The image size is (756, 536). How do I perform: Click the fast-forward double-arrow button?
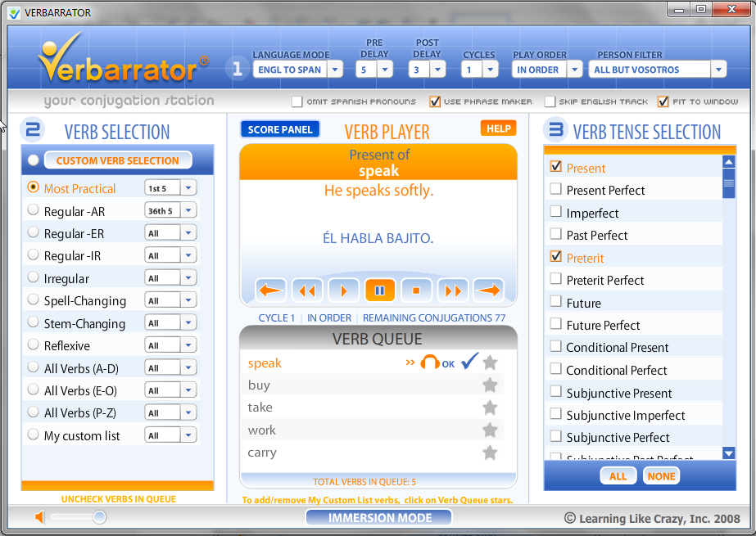[x=453, y=291]
